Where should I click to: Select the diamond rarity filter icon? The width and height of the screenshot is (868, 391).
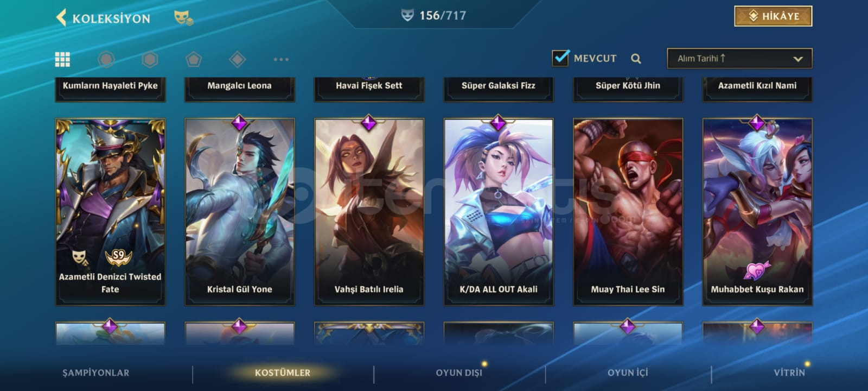point(238,59)
